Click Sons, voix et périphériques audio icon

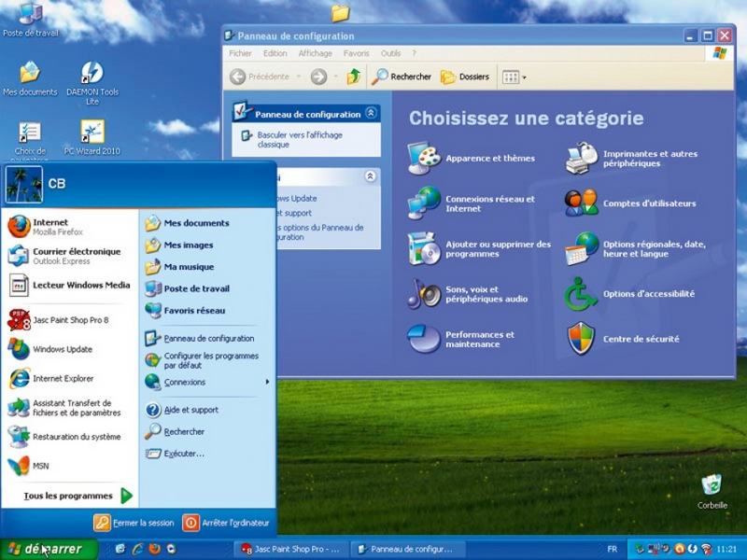coord(424,294)
